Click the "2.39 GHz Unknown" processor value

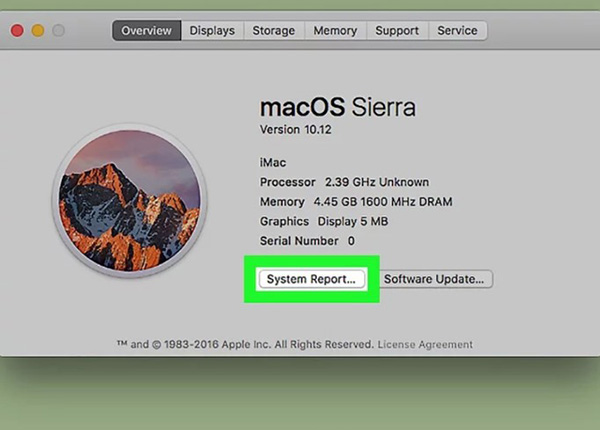coord(377,182)
